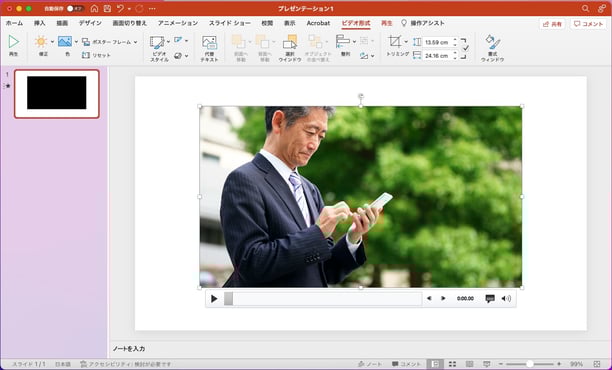Expand the Align (整列) dropdown arrow
Screen dimensions: 612x370
point(354,41)
